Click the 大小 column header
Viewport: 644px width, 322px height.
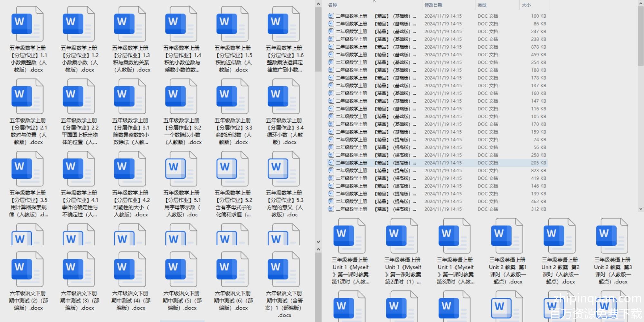point(526,5)
